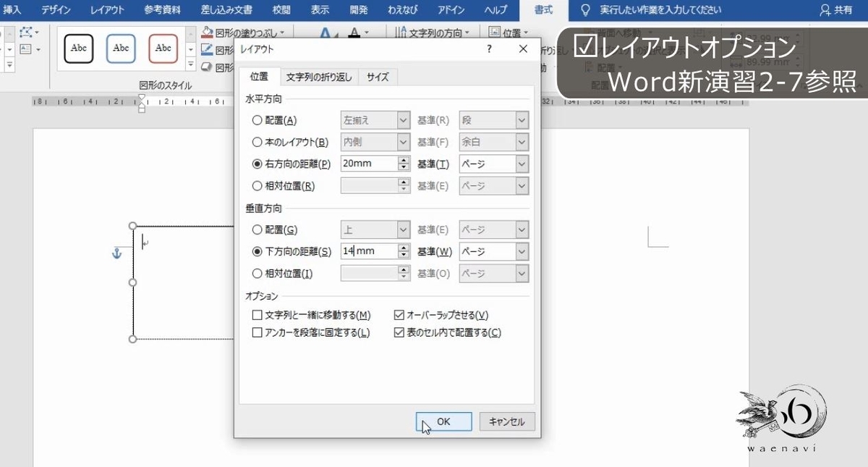Open the 差し込み文書 ribbon tab
Image resolution: width=868 pixels, height=467 pixels.
coord(227,10)
